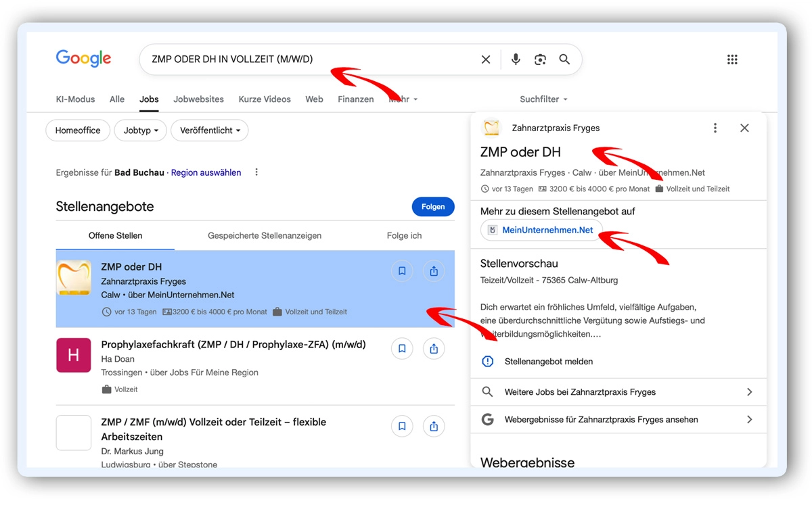Switch to the Folge ich tab
Screen dimensions: 812x505
(x=404, y=236)
